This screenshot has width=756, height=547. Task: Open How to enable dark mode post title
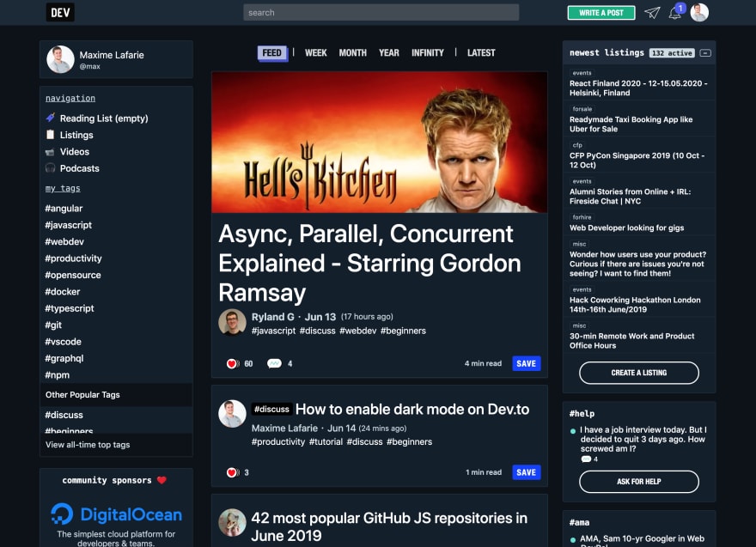[x=412, y=409]
